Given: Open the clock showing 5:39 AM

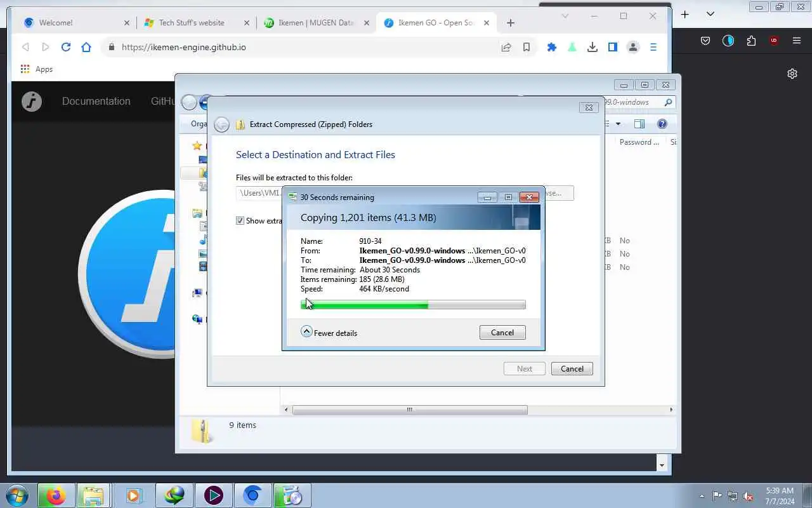Looking at the screenshot, I should tap(780, 496).
